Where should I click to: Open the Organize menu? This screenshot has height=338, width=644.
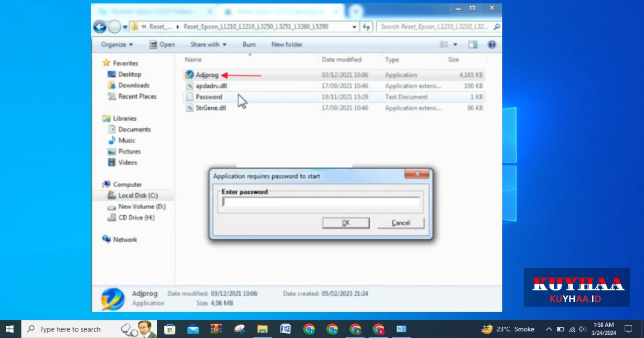[116, 45]
